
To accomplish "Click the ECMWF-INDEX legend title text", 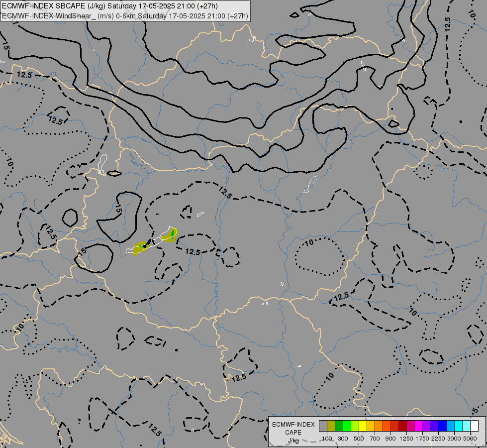I will [x=293, y=425].
